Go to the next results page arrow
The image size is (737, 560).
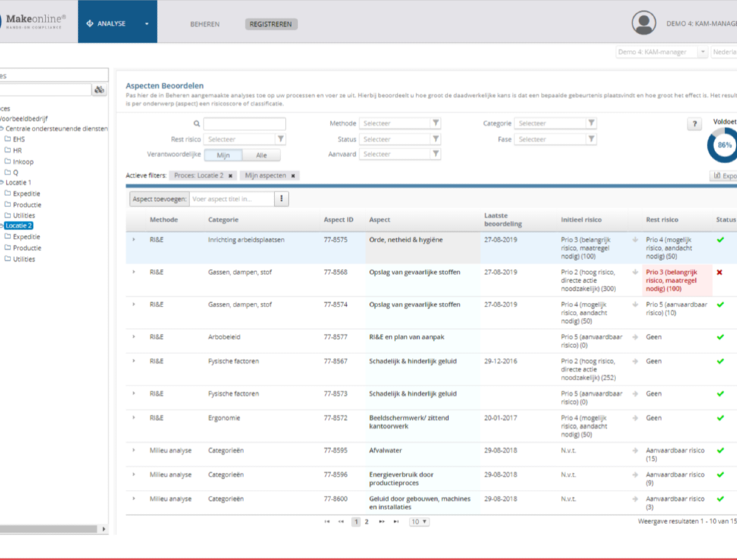tap(382, 522)
